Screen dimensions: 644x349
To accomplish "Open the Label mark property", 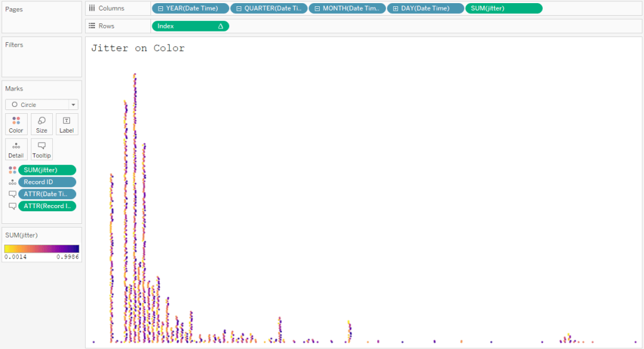I will coord(67,124).
